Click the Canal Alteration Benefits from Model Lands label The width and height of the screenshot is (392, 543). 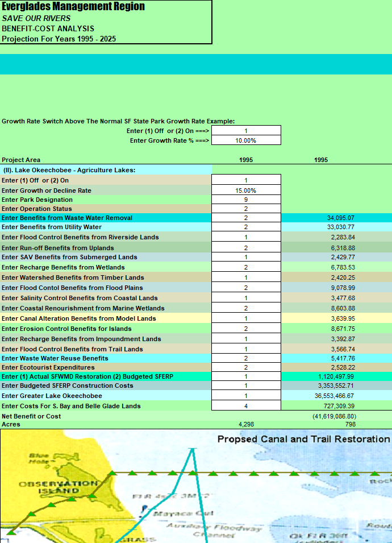point(78,318)
